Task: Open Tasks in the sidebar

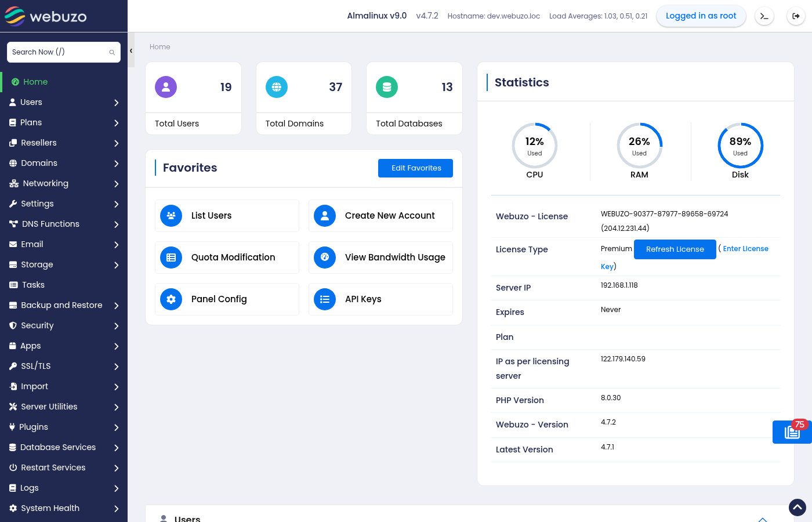Action: tap(64, 285)
